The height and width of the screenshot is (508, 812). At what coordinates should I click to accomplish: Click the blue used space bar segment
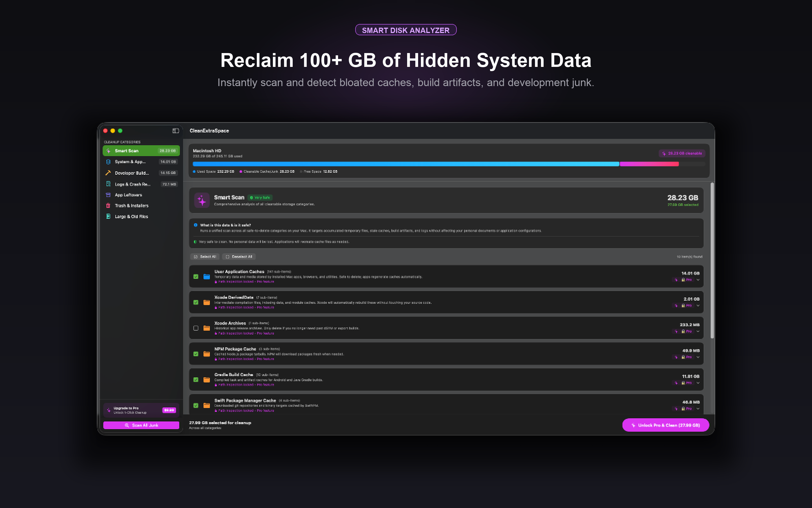(406, 164)
